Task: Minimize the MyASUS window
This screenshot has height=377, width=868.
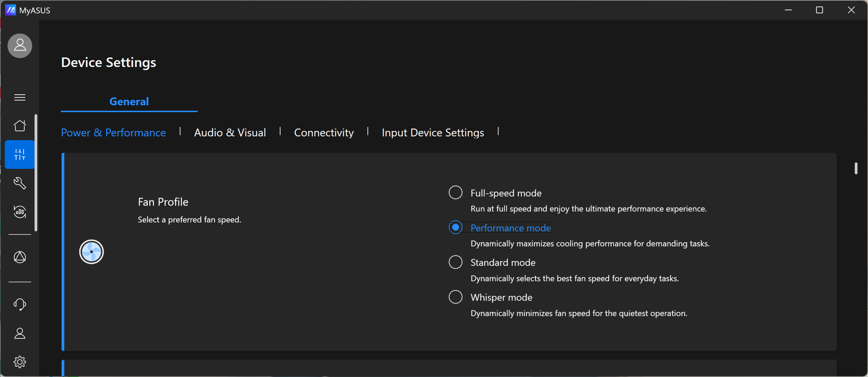Action: (788, 10)
